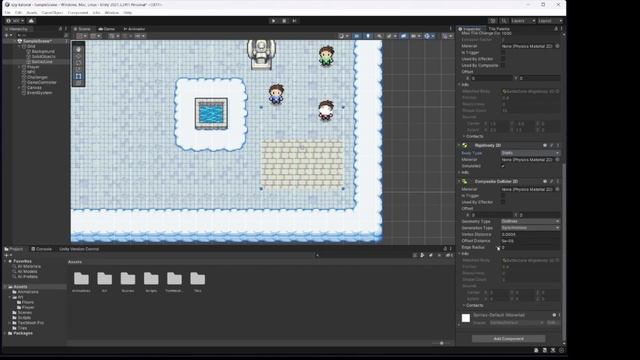
Task: Open the Geometry Type dropdown
Action: [x=530, y=221]
